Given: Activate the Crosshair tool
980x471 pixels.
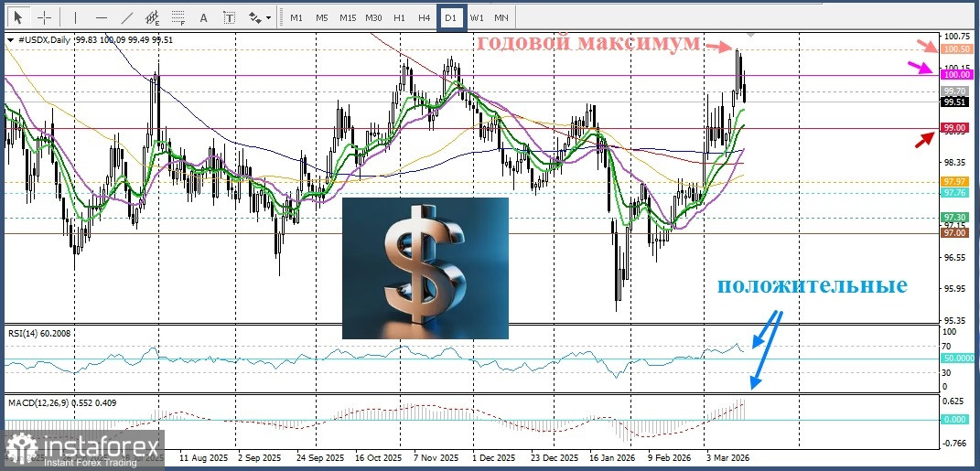Looking at the screenshot, I should 45,17.
